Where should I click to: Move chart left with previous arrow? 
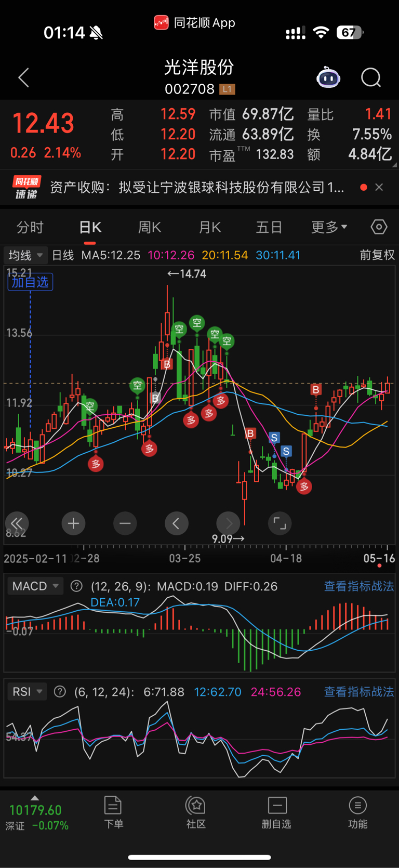point(176,523)
